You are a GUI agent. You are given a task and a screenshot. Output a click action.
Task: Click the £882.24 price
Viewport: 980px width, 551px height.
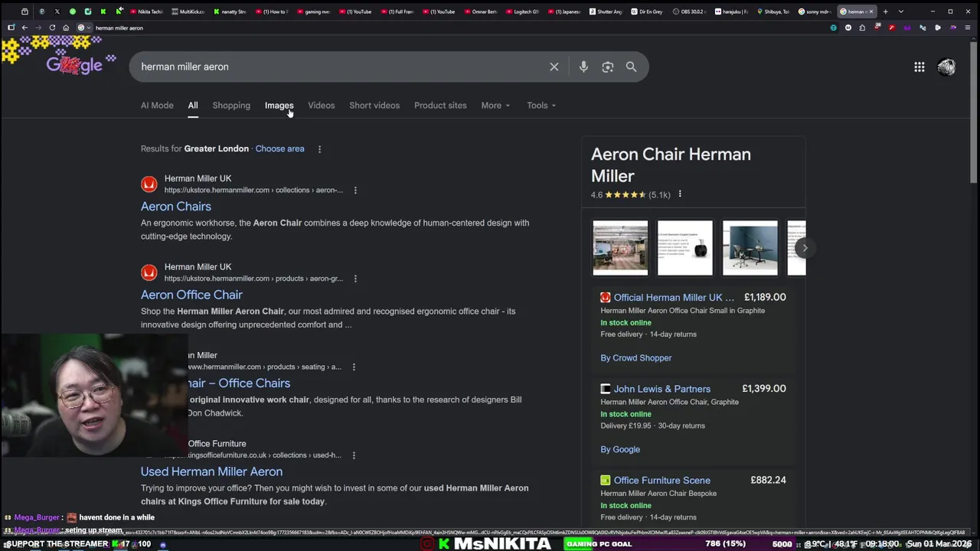pos(768,480)
